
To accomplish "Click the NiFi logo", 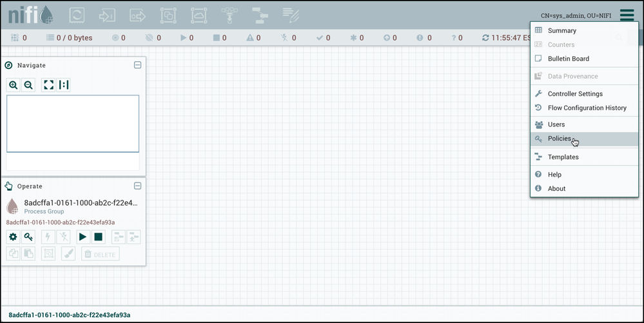I will (31, 15).
